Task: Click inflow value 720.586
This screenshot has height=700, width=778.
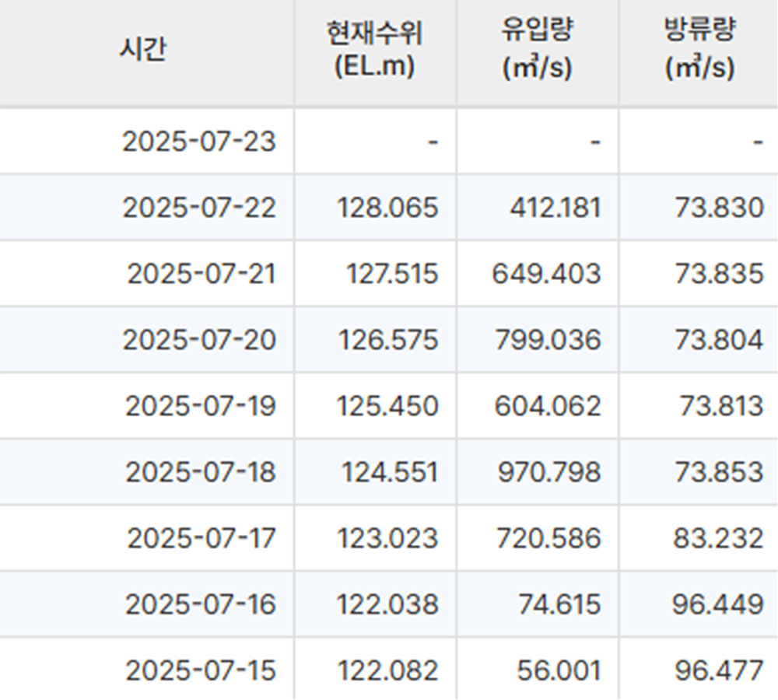Action: pyautogui.click(x=548, y=539)
